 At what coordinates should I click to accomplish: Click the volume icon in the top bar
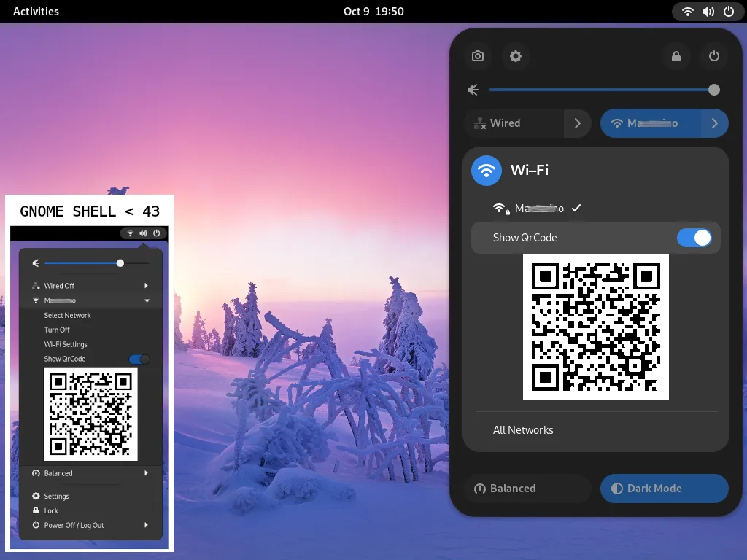pos(708,12)
